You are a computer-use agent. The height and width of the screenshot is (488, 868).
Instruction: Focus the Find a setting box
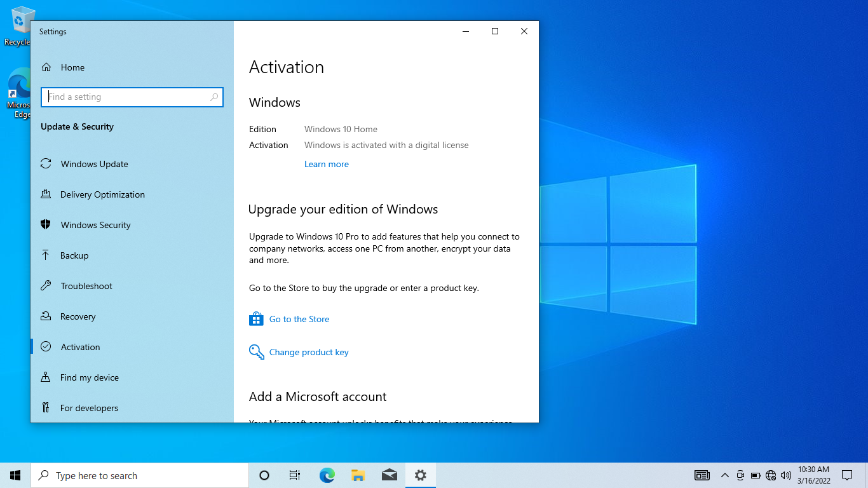(x=132, y=97)
